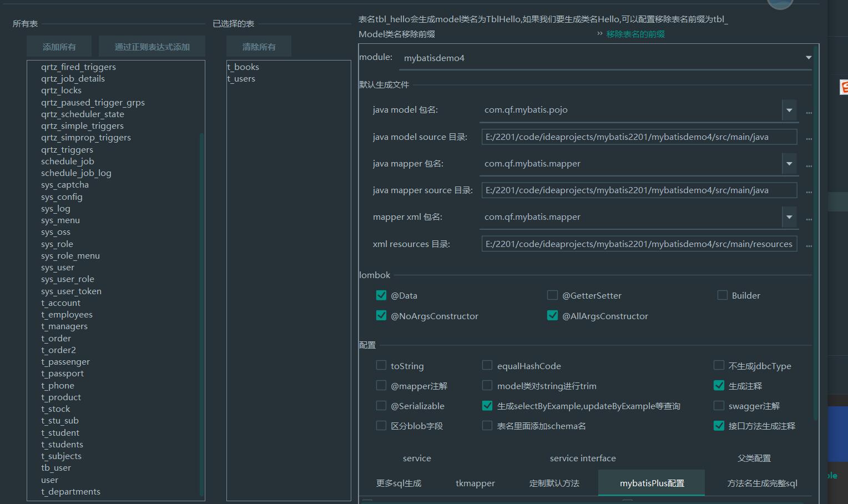Click the java mapper source directory field
The height and width of the screenshot is (504, 848).
[x=639, y=190]
